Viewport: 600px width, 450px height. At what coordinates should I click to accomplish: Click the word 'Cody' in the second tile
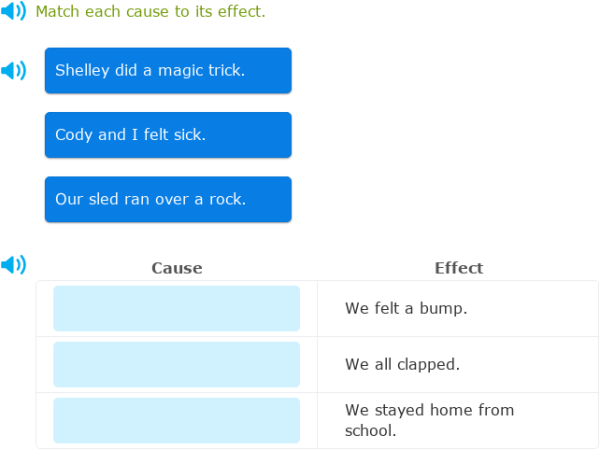coord(74,135)
